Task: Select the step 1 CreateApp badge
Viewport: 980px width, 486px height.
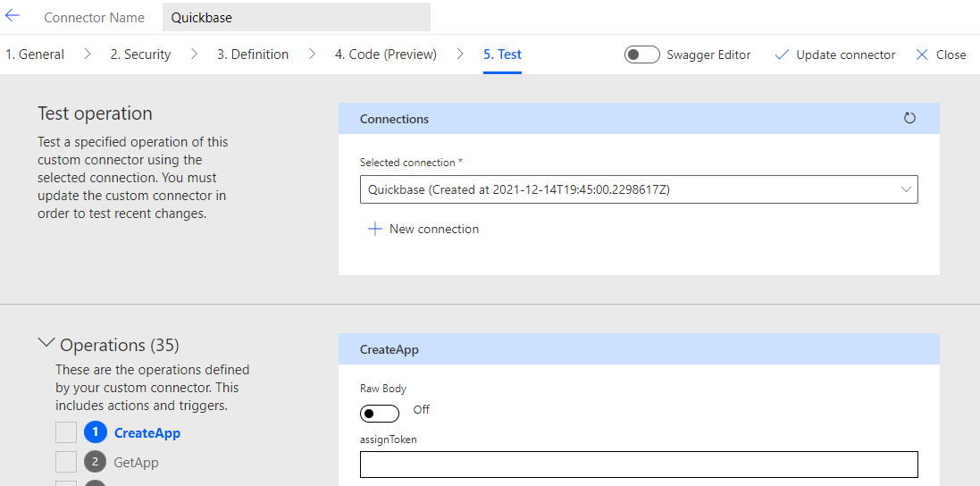Action: 95,433
